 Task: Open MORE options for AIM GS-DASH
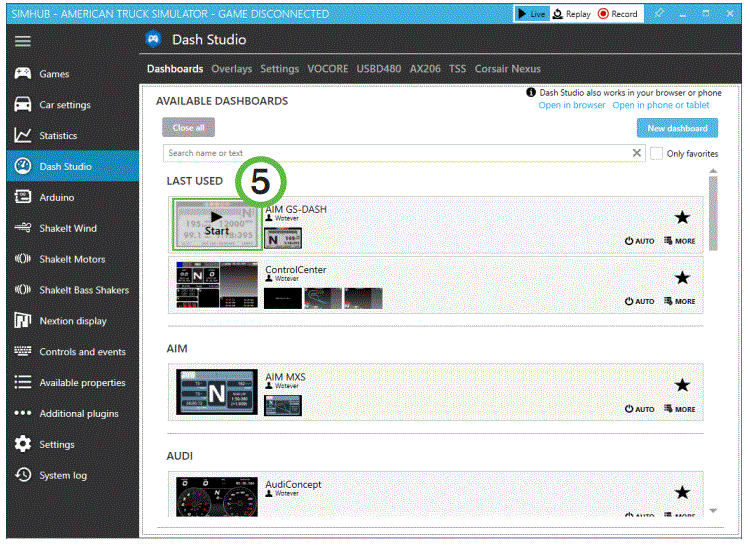[x=680, y=241]
